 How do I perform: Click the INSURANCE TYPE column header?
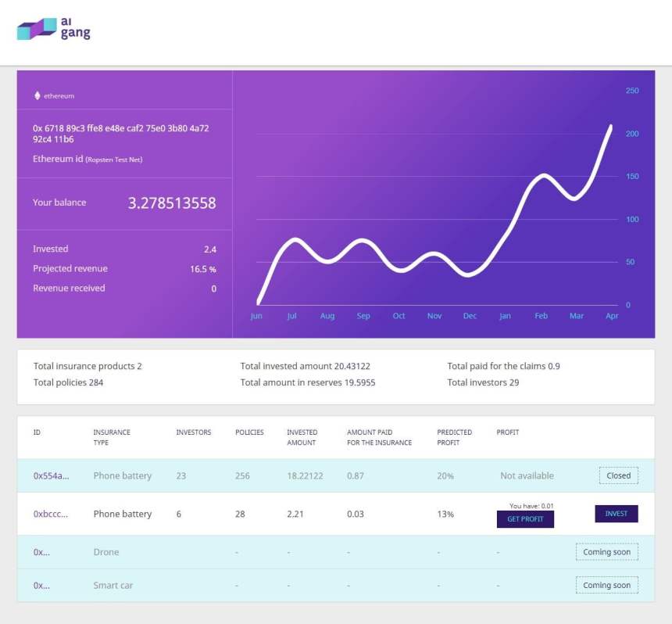pyautogui.click(x=111, y=437)
